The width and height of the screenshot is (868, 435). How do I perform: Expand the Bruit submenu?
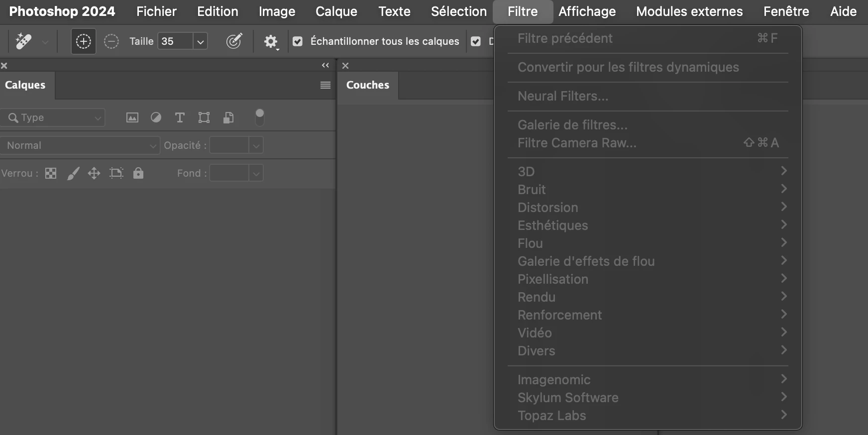[x=648, y=190]
